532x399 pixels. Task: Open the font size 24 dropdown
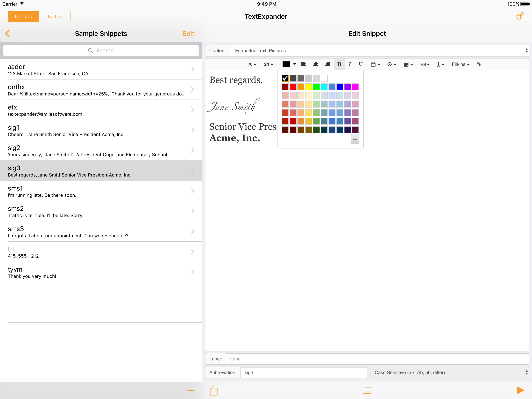(x=269, y=64)
